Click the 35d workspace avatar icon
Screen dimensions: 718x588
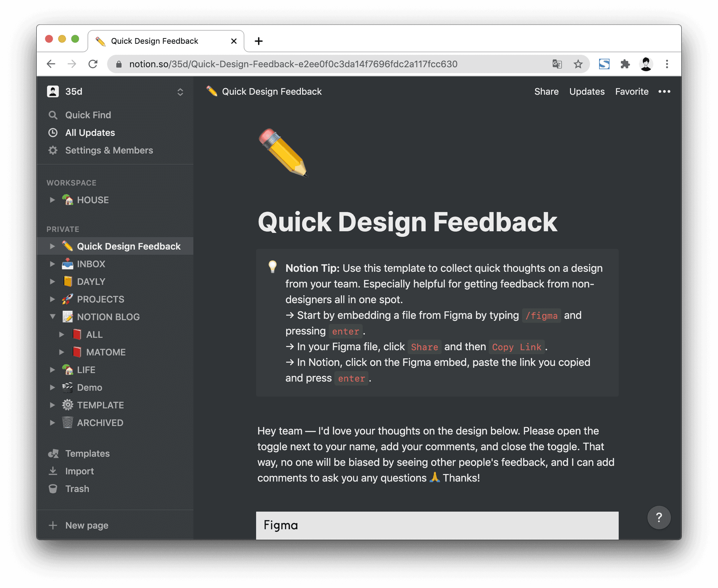[53, 91]
